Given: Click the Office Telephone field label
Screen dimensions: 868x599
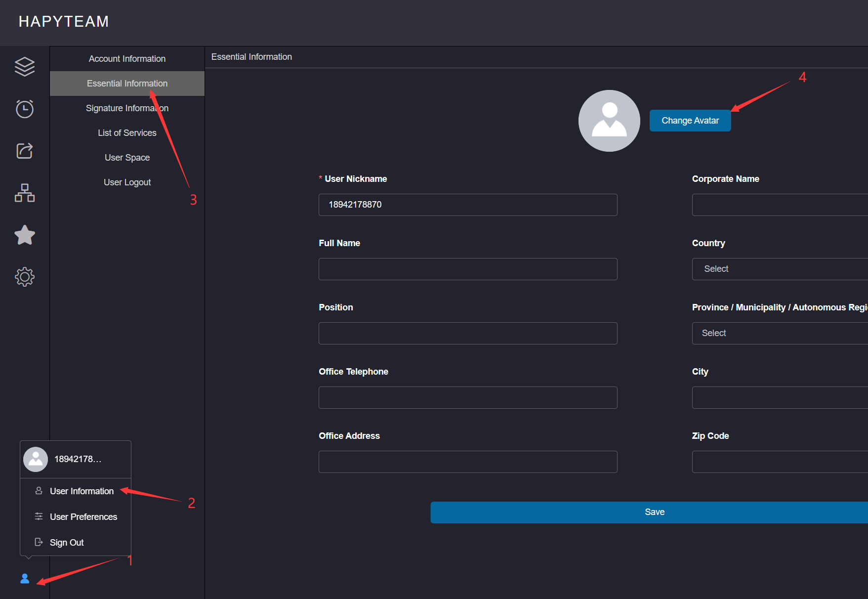Looking at the screenshot, I should pos(353,372).
